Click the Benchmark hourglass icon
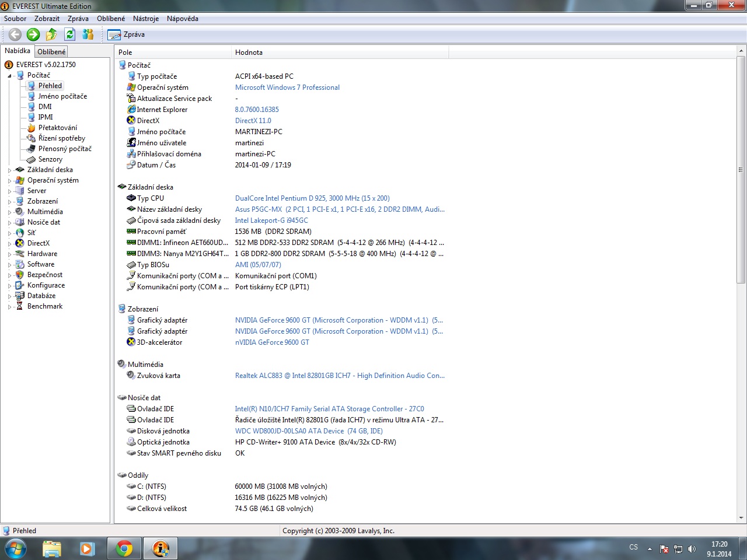747x560 pixels. tap(20, 306)
